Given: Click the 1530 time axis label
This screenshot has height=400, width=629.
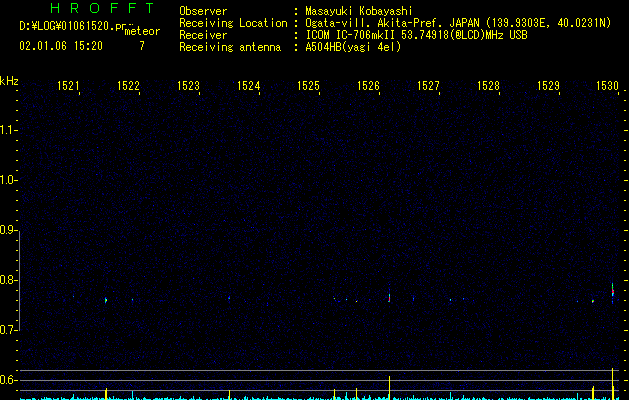Looking at the screenshot, I should (607, 85).
